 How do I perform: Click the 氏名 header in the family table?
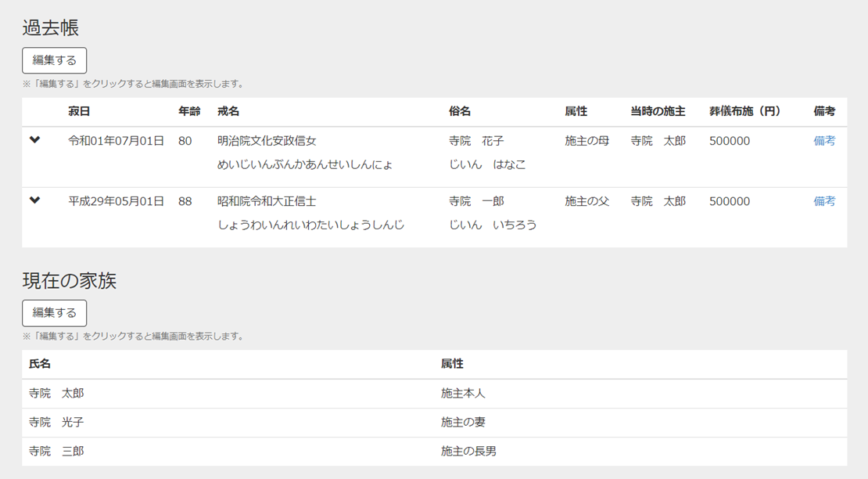point(36,364)
